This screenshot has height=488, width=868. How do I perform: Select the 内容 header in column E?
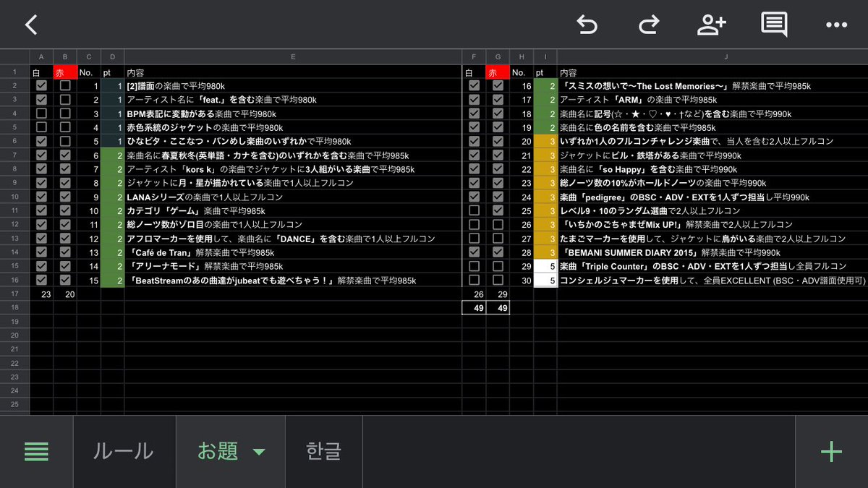pyautogui.click(x=293, y=72)
